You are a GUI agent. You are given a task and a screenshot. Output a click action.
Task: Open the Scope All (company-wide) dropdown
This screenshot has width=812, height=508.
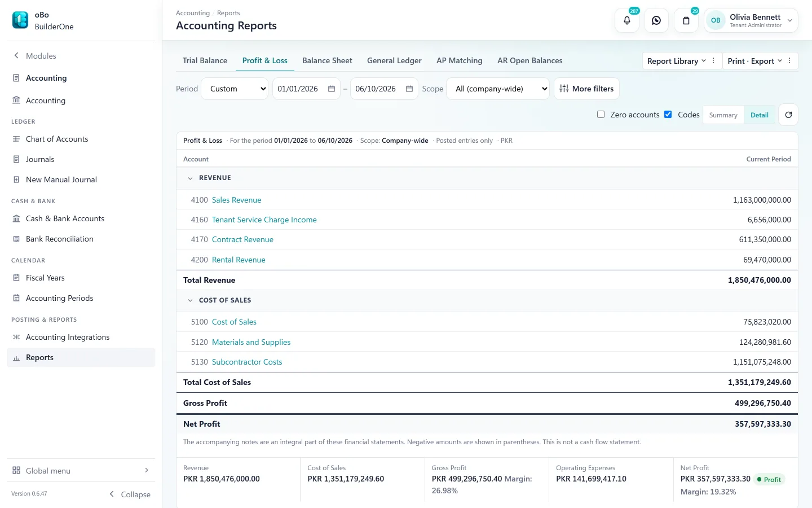[498, 89]
